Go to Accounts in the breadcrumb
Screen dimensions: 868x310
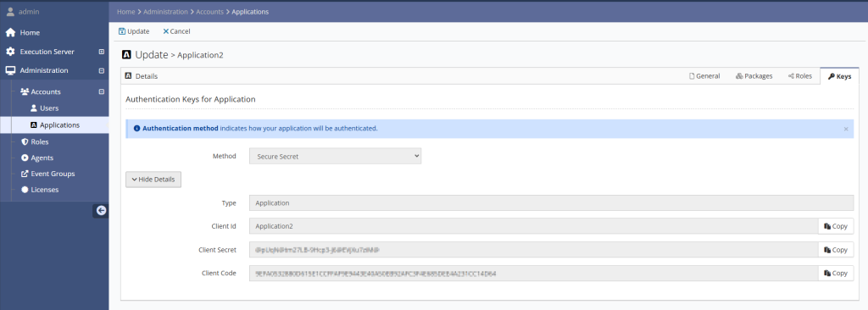[x=210, y=12]
